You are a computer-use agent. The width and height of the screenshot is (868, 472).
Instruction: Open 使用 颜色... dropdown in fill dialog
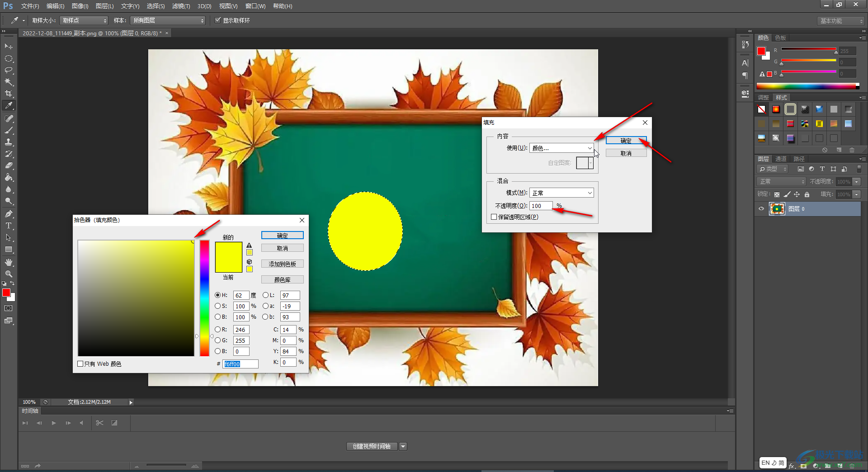coord(561,148)
